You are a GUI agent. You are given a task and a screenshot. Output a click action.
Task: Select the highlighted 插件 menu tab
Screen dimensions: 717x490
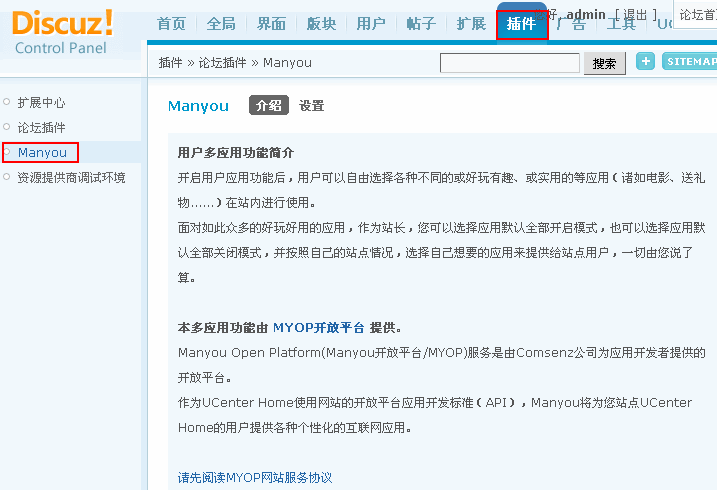(x=522, y=23)
